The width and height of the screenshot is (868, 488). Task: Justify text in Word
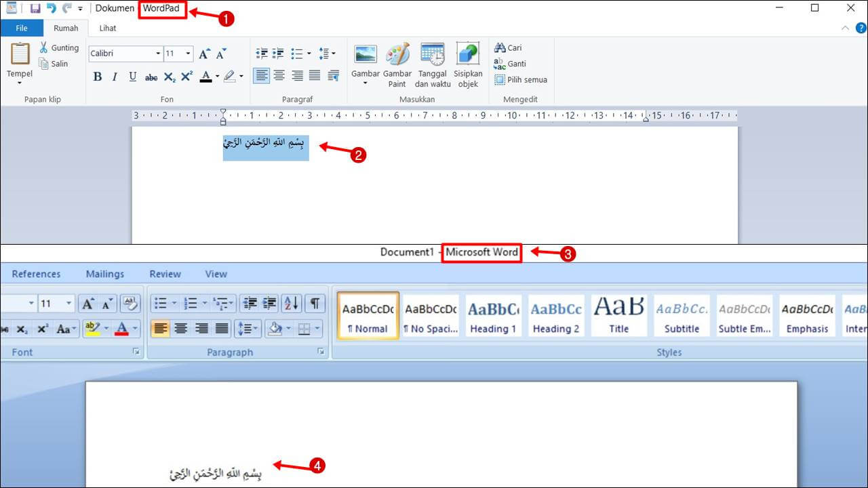[x=222, y=329]
